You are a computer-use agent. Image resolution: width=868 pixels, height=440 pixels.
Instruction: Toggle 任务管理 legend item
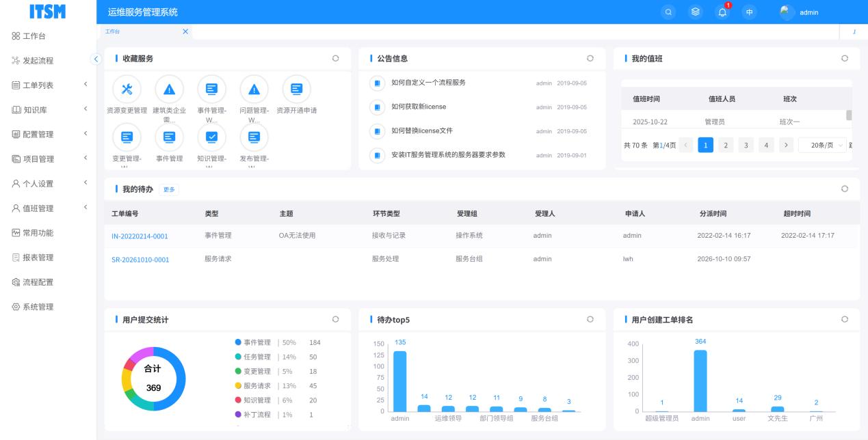(x=253, y=357)
